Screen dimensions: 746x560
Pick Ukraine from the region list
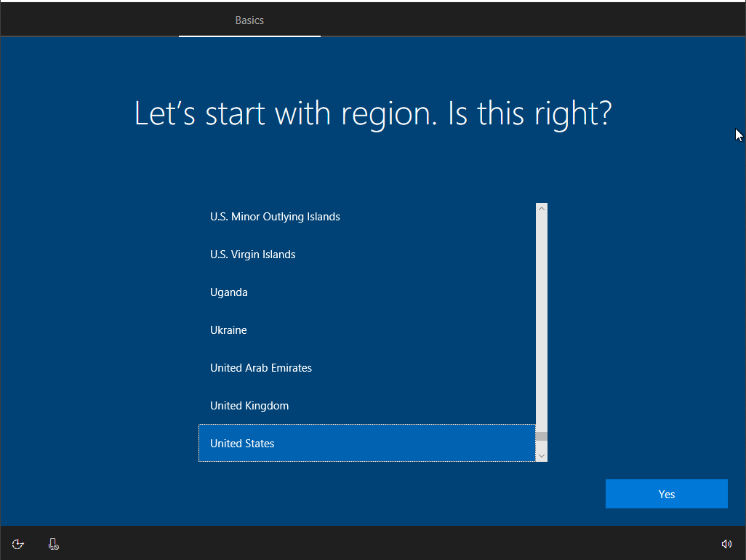[x=366, y=329]
